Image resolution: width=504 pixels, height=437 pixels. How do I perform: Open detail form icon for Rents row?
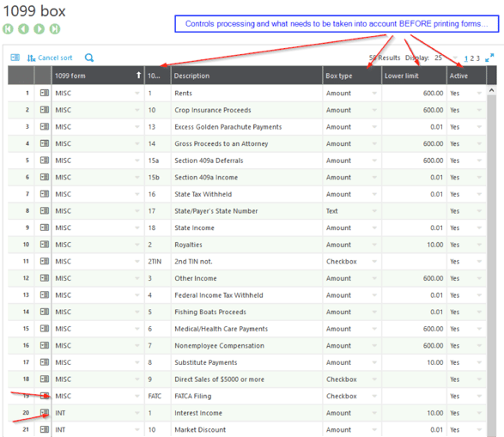(45, 93)
